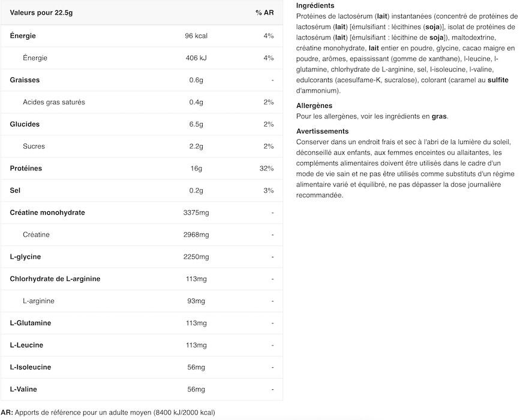Click the 32% value for Protéines
The height and width of the screenshot is (420, 526).
click(x=266, y=169)
